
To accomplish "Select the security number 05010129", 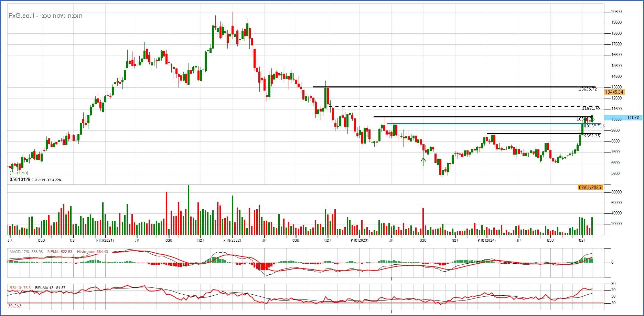I will point(20,180).
